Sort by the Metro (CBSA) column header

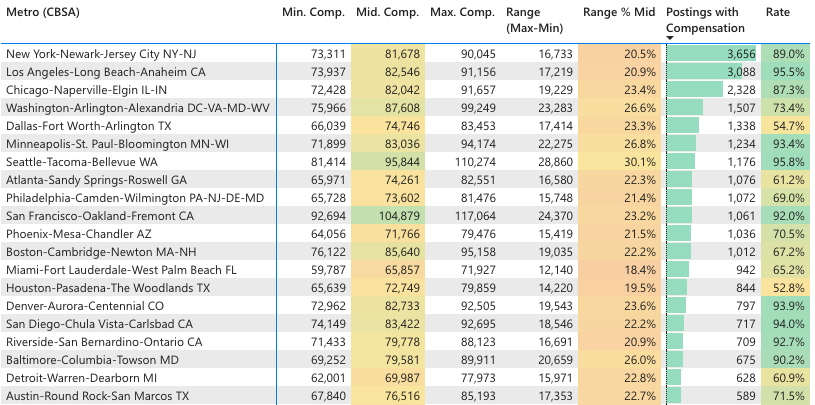click(45, 12)
